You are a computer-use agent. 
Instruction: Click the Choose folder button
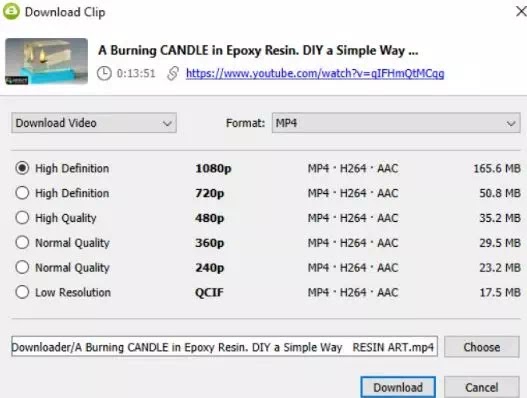point(482,347)
